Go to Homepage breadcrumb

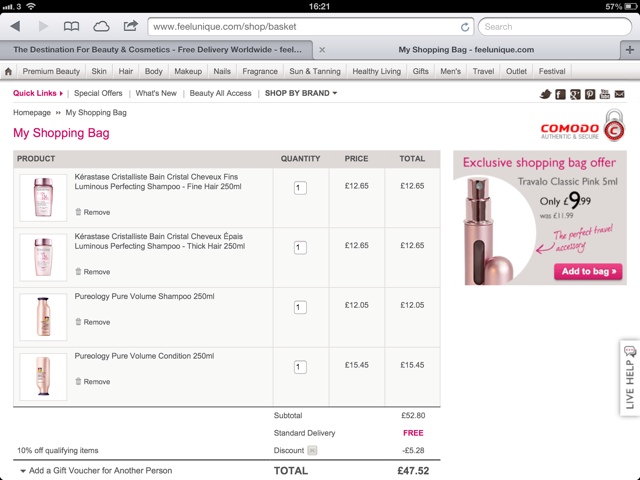pos(32,113)
